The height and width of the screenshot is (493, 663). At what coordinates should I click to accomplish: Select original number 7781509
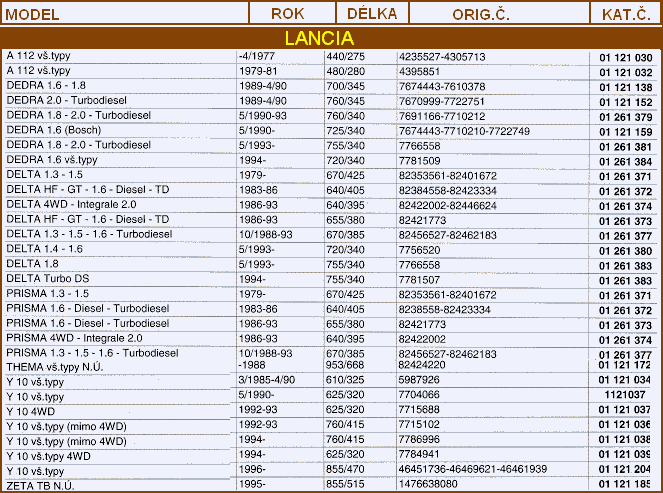tap(419, 161)
